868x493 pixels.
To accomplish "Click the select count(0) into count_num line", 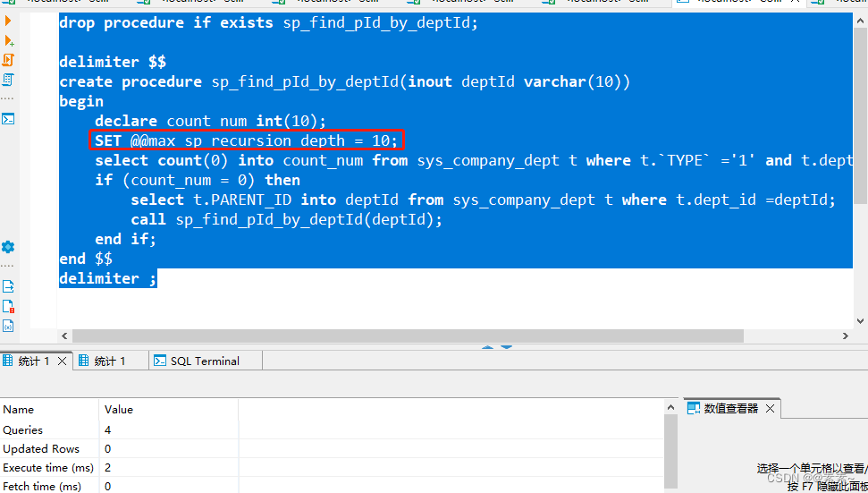I will click(473, 161).
